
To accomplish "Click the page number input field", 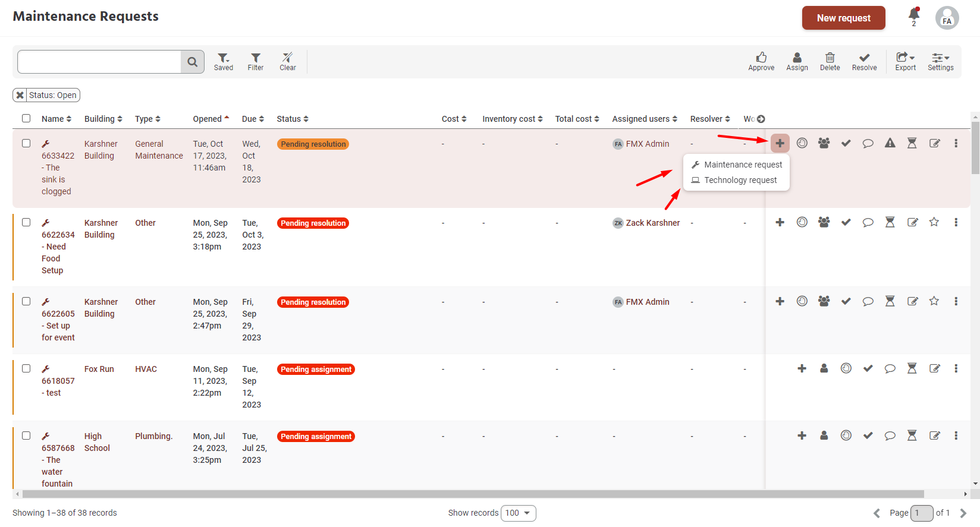I will pos(922,513).
